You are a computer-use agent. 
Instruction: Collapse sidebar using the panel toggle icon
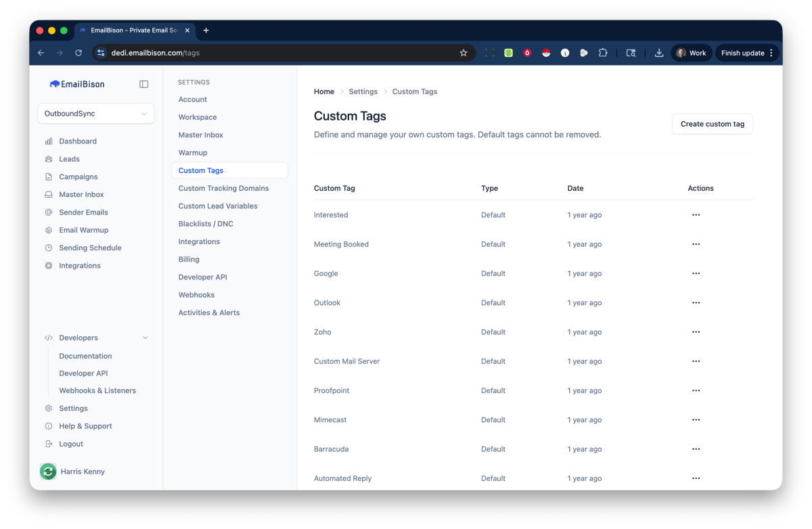144,85
